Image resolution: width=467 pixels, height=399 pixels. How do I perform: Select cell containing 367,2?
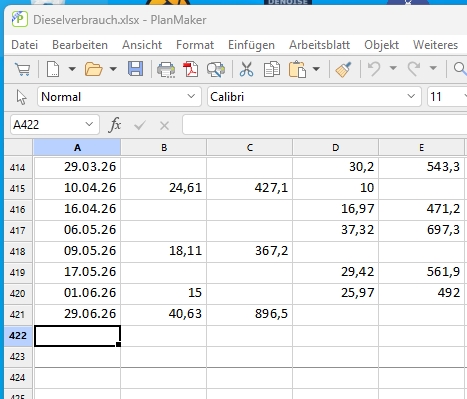[x=250, y=251]
